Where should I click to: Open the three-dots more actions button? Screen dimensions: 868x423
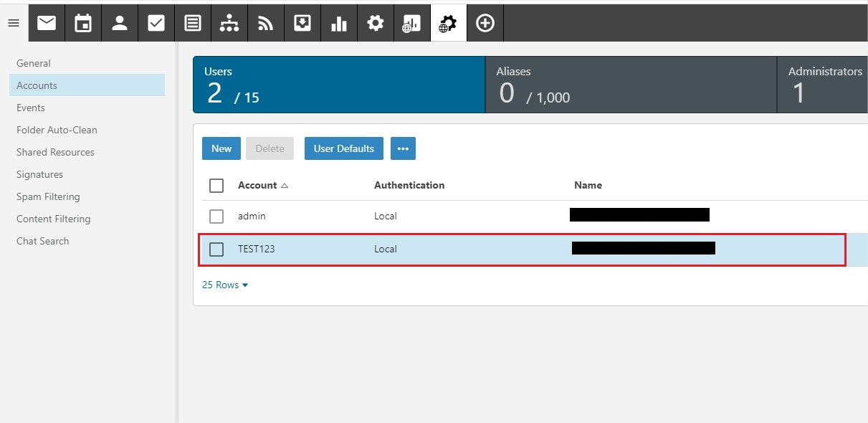pyautogui.click(x=403, y=148)
